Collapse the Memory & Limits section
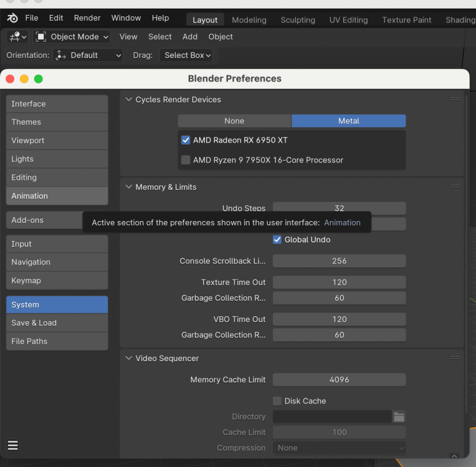The image size is (476, 467). 129,187
